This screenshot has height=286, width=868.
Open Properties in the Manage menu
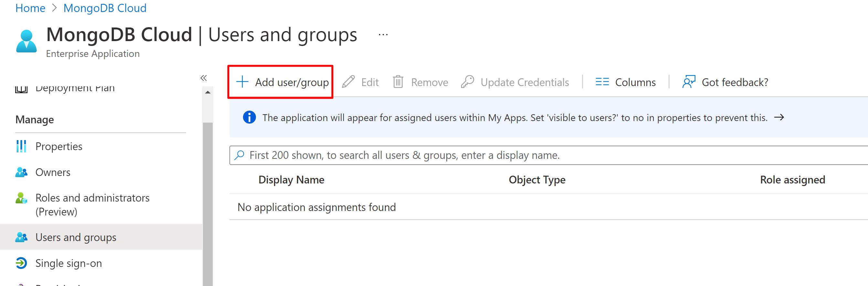point(58,146)
